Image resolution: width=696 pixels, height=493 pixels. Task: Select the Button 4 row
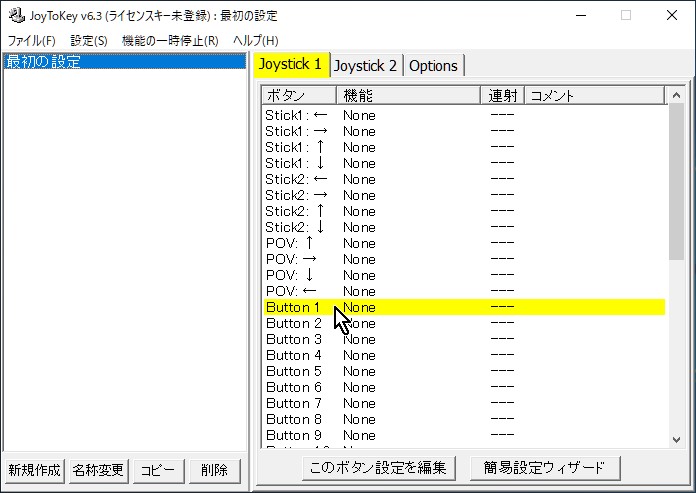click(464, 355)
